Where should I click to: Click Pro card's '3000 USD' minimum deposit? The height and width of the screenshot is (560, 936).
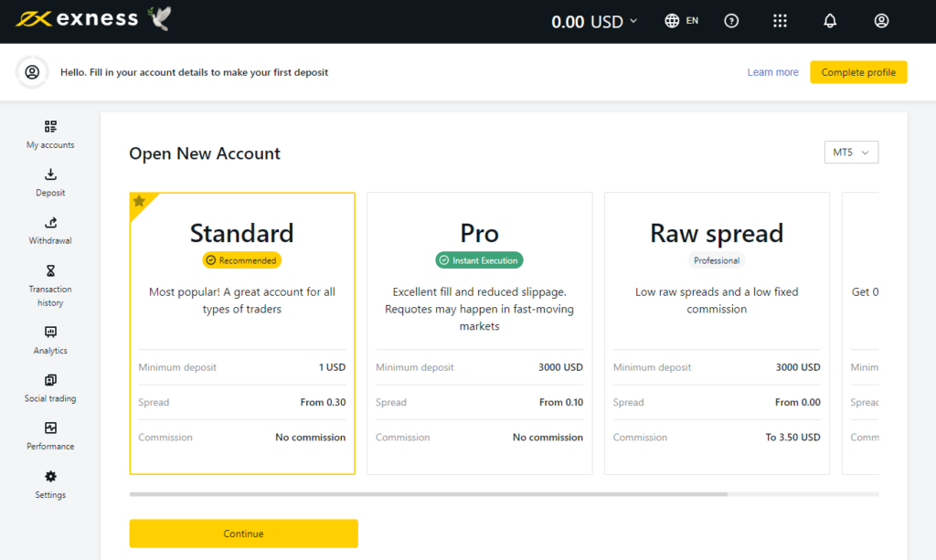(560, 367)
